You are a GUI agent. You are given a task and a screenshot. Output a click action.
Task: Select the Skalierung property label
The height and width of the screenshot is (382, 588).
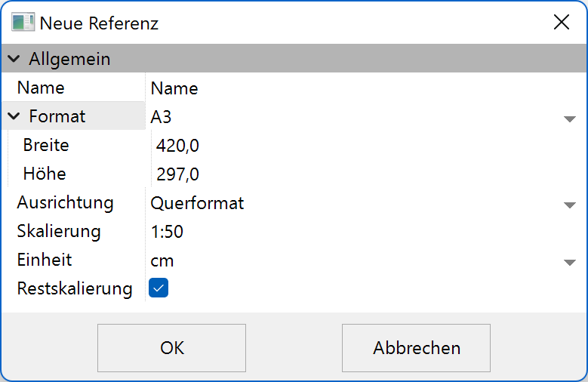59,232
